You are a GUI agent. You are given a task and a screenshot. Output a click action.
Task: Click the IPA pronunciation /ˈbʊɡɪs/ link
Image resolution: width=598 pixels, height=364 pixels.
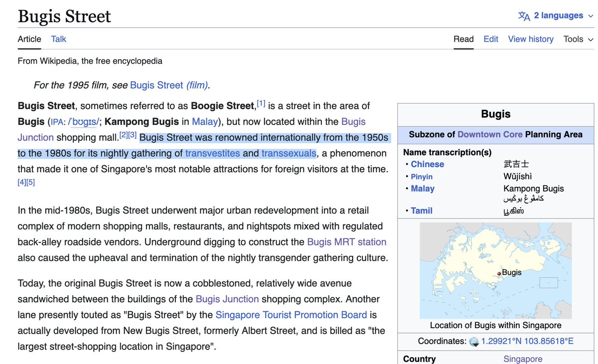(x=83, y=122)
